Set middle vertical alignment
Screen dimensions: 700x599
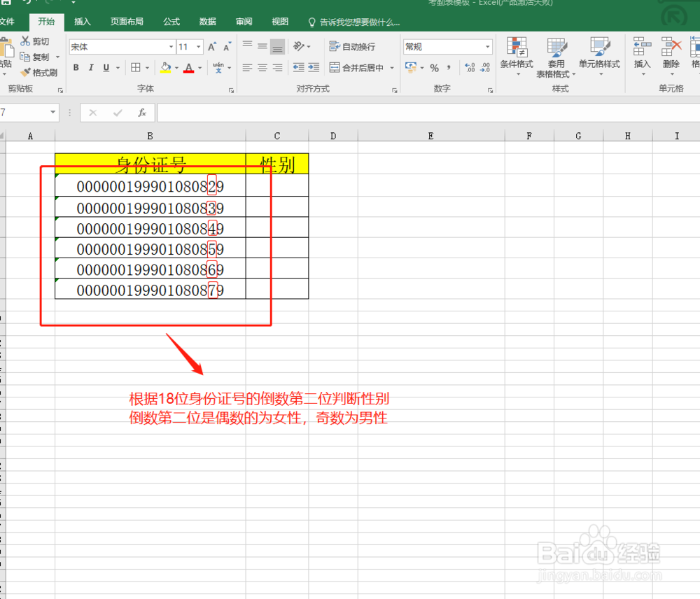click(262, 45)
